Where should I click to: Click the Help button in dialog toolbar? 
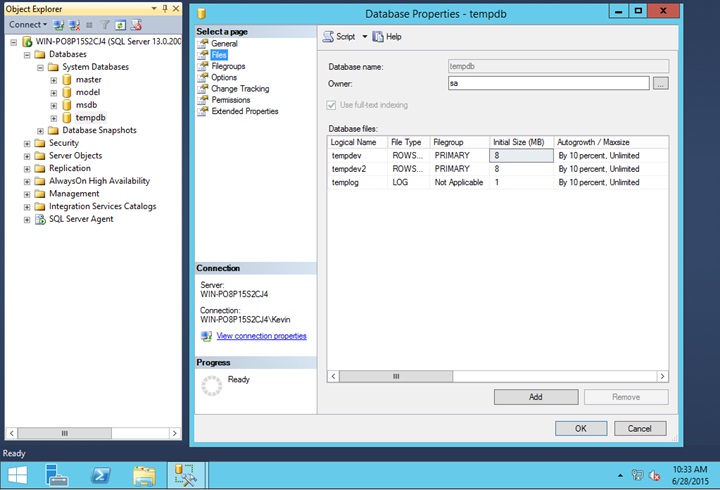pyautogui.click(x=387, y=36)
